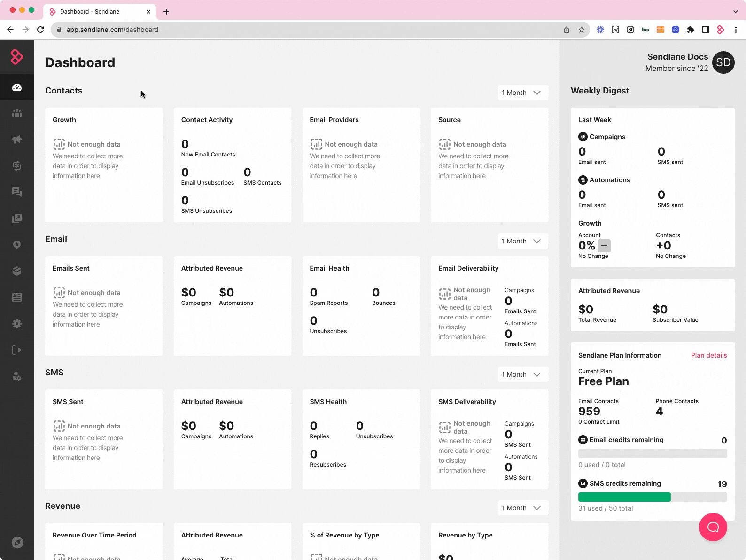This screenshot has height=560, width=746.
Task: Click the Sendlane logo in sidebar
Action: click(x=17, y=57)
